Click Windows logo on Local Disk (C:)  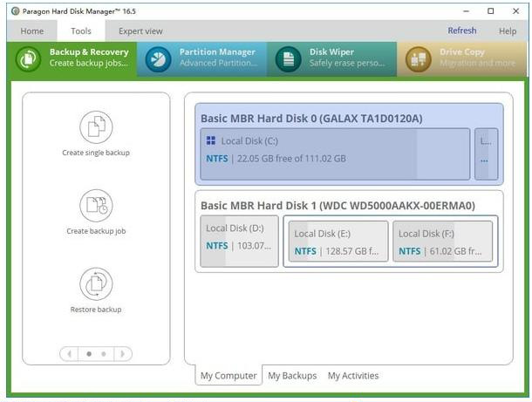211,140
